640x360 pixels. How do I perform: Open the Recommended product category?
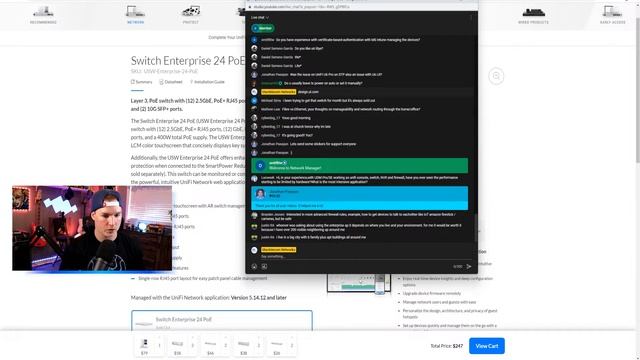pos(43,15)
